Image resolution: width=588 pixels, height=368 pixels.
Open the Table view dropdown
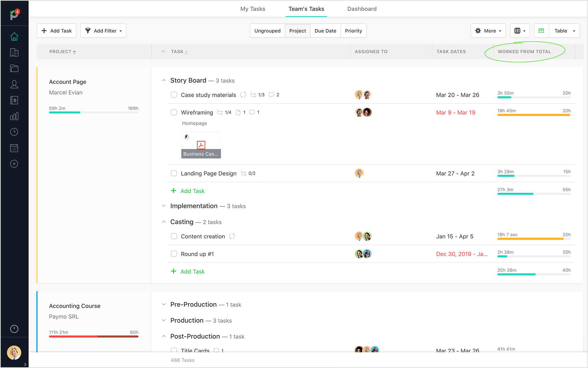pos(564,30)
